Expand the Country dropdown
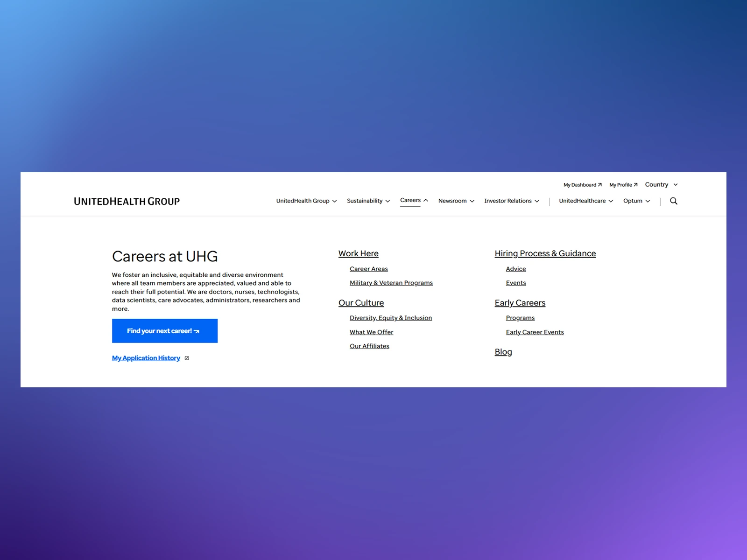Image resolution: width=747 pixels, height=560 pixels. [x=661, y=185]
